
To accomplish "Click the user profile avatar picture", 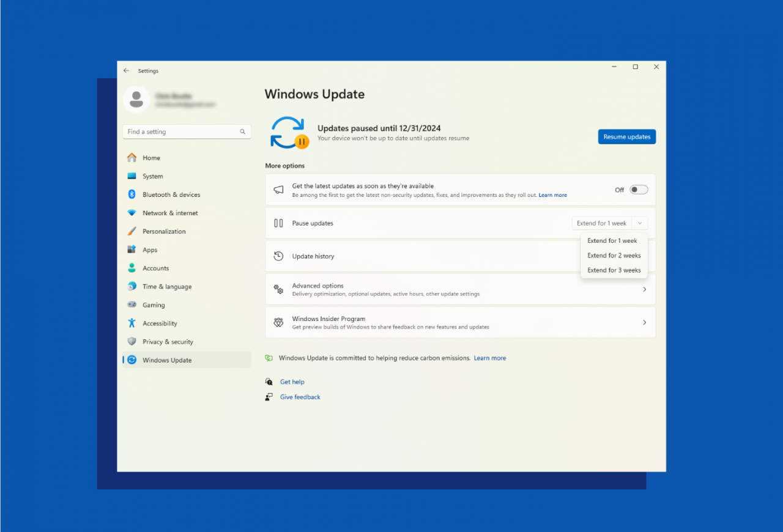I will click(136, 100).
